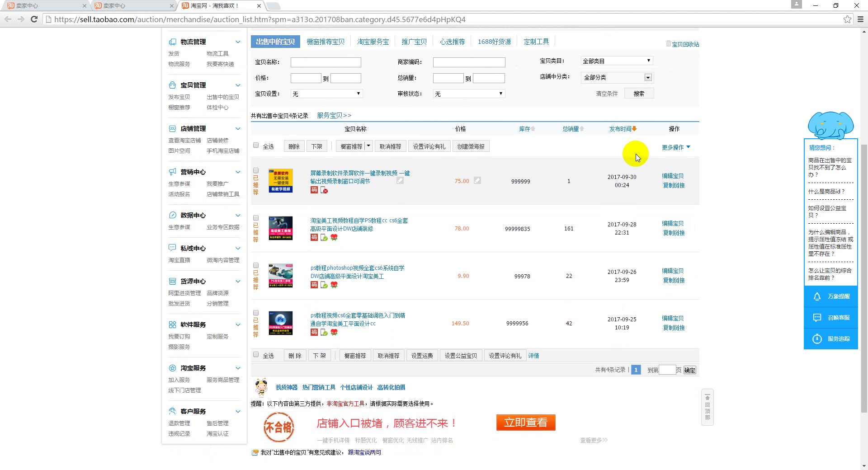Click the 清空条件 link

[x=607, y=94]
